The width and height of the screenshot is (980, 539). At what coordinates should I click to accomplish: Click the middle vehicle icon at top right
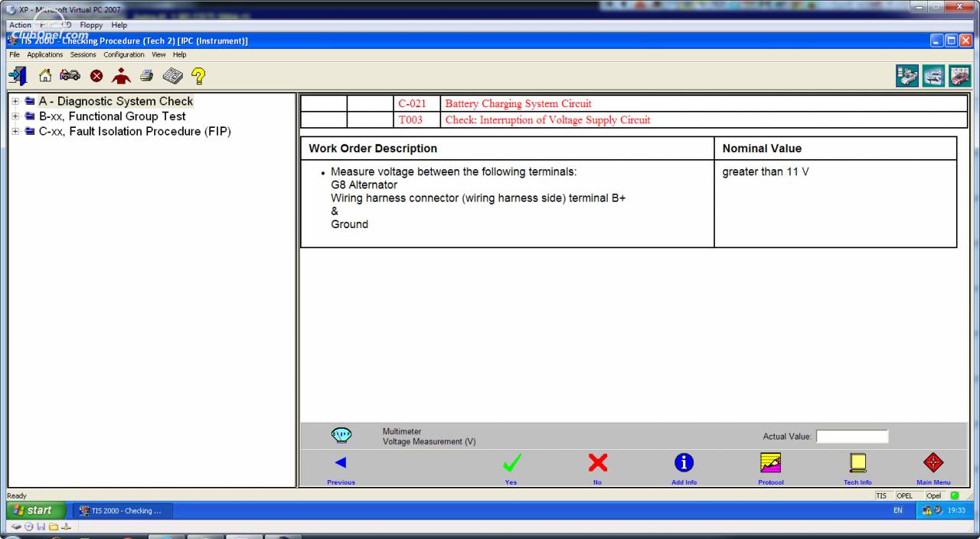click(x=933, y=76)
